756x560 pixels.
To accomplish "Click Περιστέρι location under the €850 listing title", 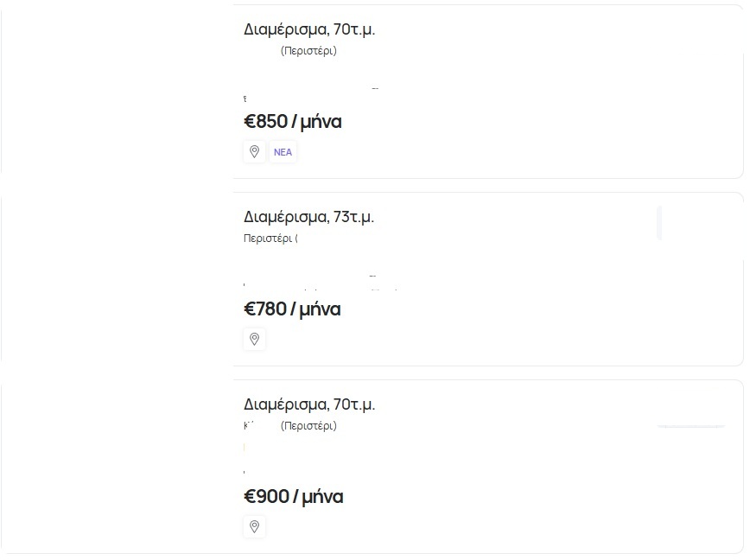I will click(x=308, y=51).
